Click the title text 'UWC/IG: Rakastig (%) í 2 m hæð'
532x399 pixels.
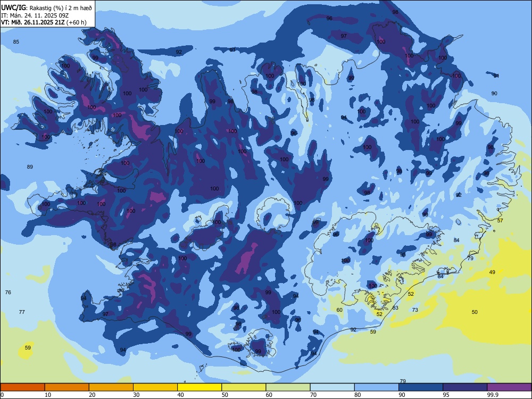[x=46, y=8]
